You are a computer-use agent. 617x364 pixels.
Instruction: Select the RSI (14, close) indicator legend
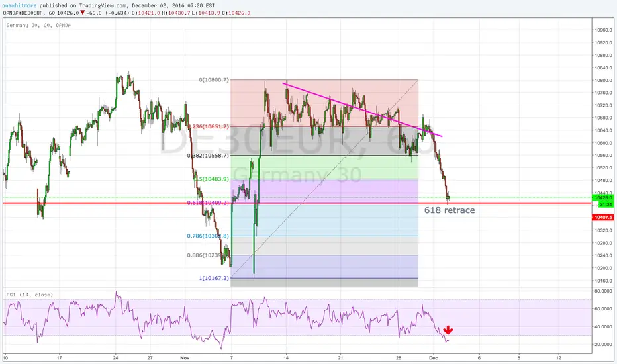[x=30, y=295]
